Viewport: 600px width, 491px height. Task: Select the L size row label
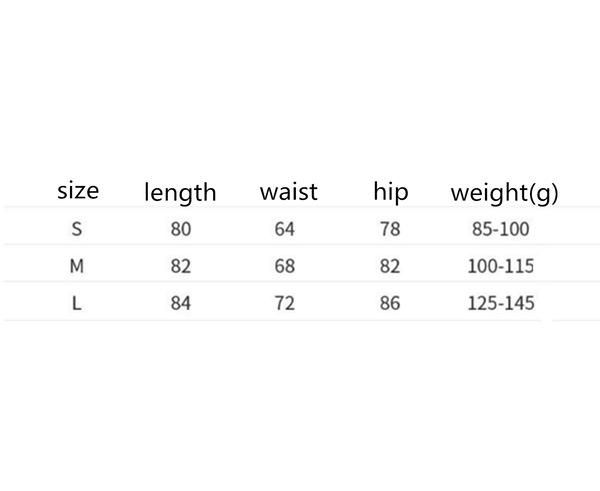click(x=77, y=303)
